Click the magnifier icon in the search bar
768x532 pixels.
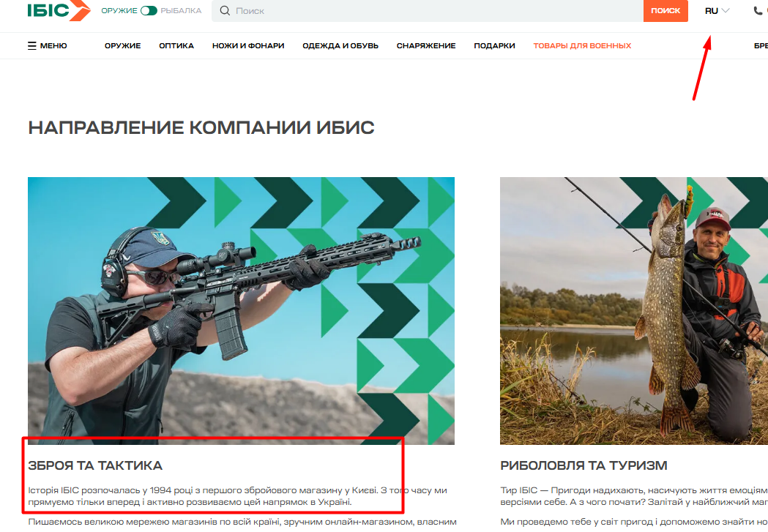tap(225, 11)
